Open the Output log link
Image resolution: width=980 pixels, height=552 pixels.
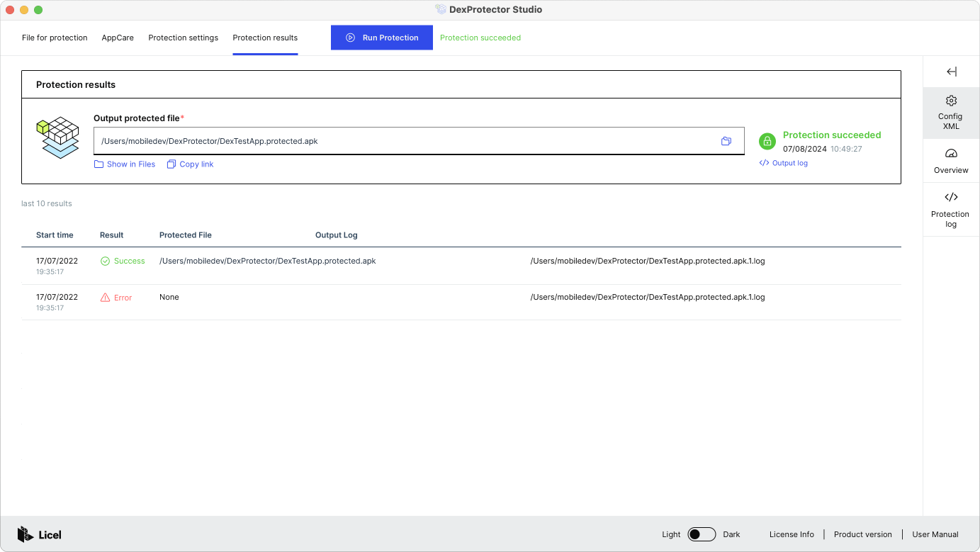coord(783,163)
